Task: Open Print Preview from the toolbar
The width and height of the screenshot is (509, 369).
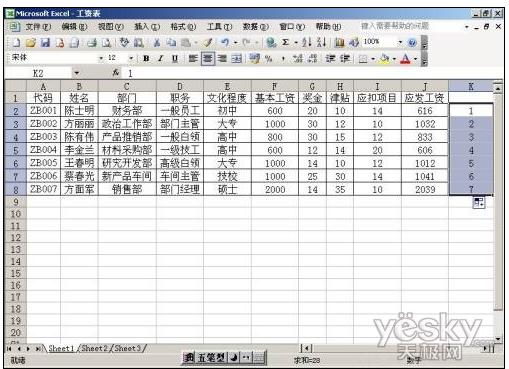Action: click(106, 43)
